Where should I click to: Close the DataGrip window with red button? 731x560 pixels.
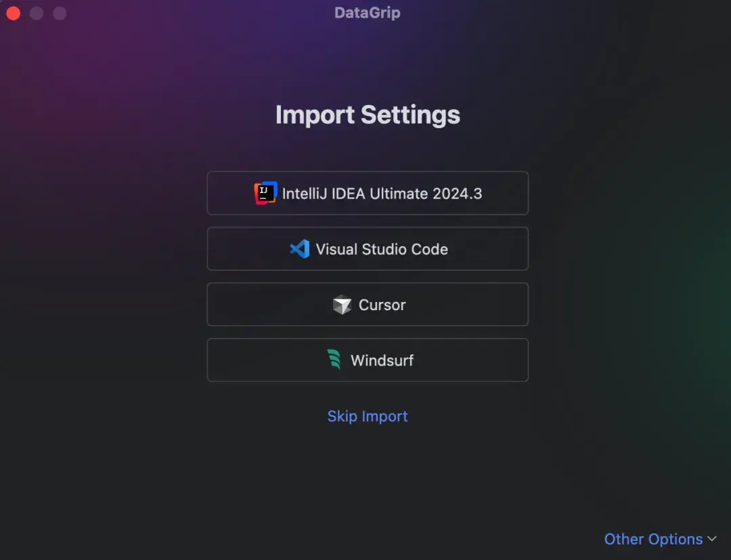(14, 13)
